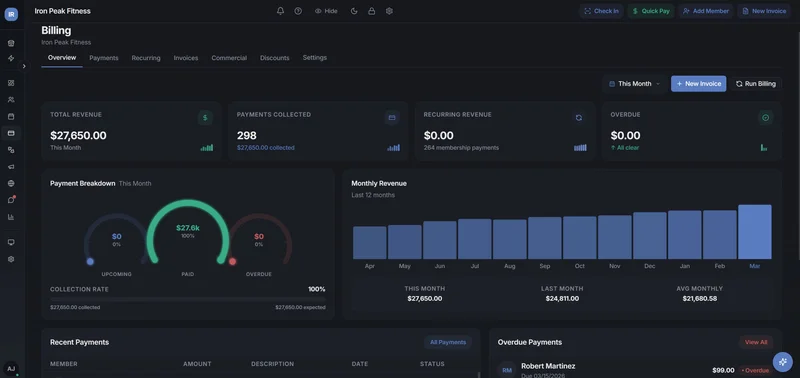Image resolution: width=800 pixels, height=378 pixels.
Task: Switch to the Payments tab
Action: pyautogui.click(x=104, y=58)
